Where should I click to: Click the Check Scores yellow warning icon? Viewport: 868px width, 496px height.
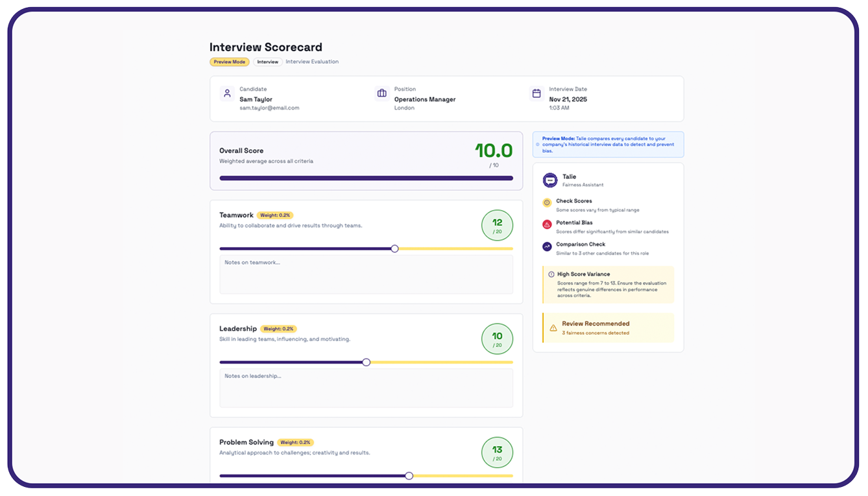coord(547,203)
